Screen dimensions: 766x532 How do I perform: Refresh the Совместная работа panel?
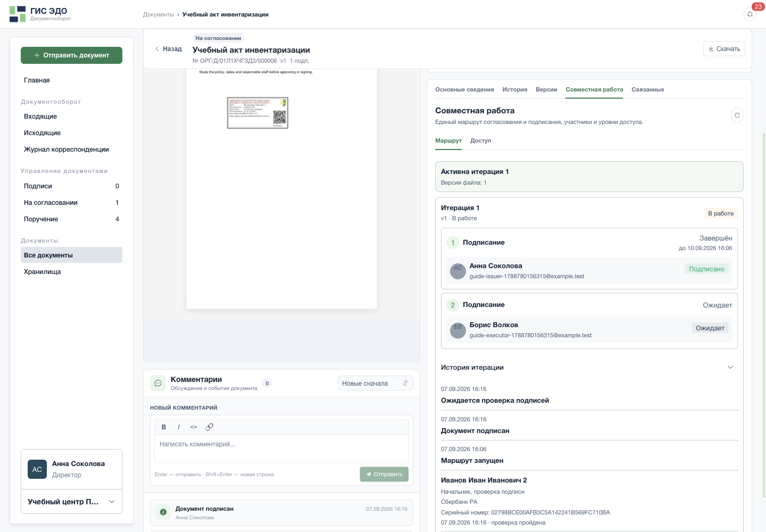pos(737,115)
